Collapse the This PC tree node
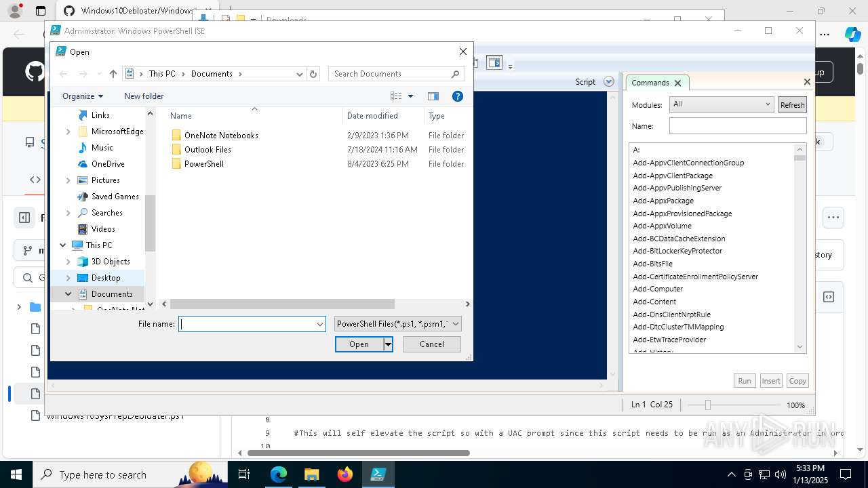The width and height of the screenshot is (868, 488). pyautogui.click(x=62, y=245)
